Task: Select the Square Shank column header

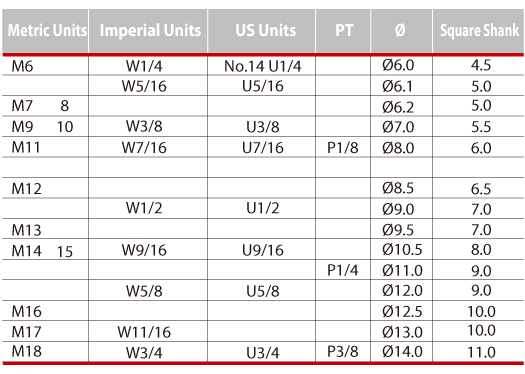Action: click(479, 30)
